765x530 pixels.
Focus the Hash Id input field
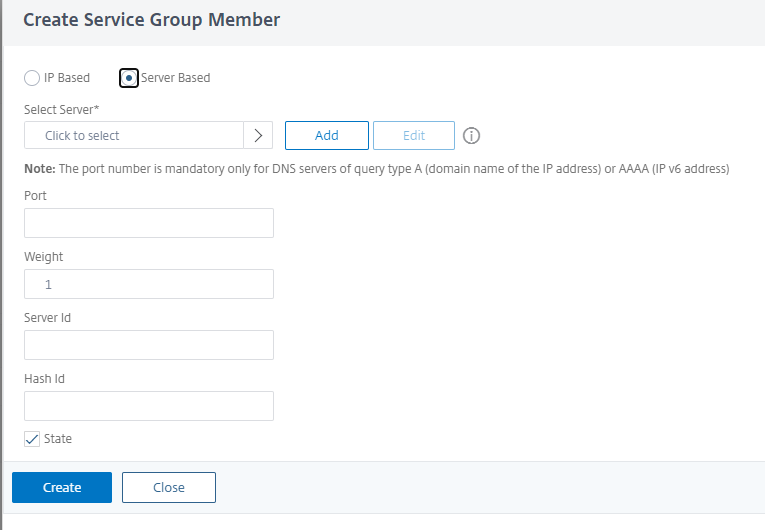coord(149,406)
